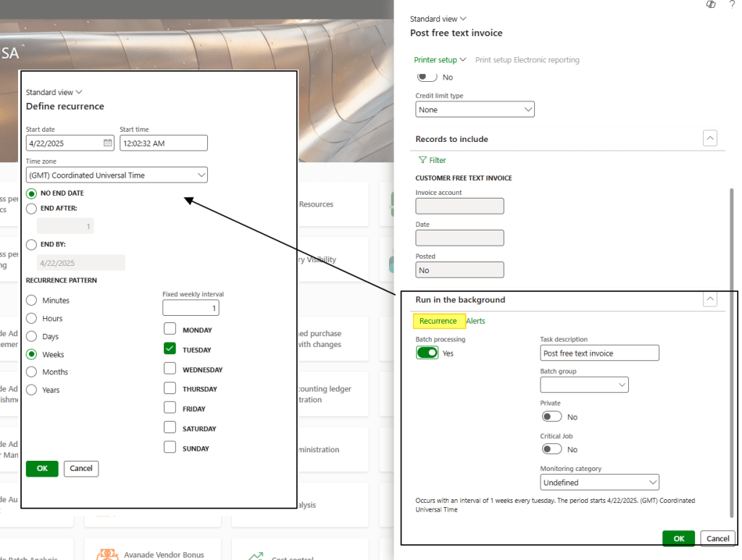Click the Filter funnel icon
This screenshot has height=560, width=742.
click(422, 160)
